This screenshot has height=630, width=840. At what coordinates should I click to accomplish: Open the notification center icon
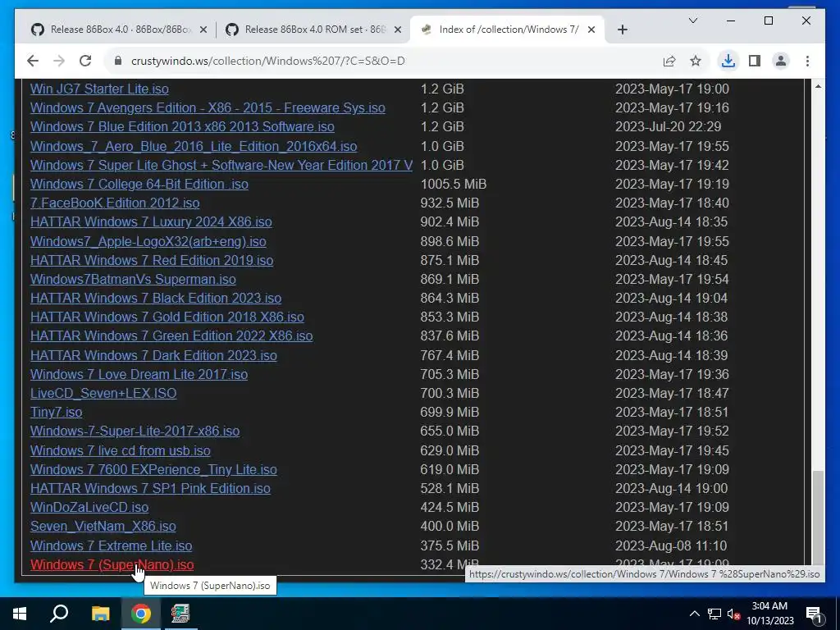814,614
